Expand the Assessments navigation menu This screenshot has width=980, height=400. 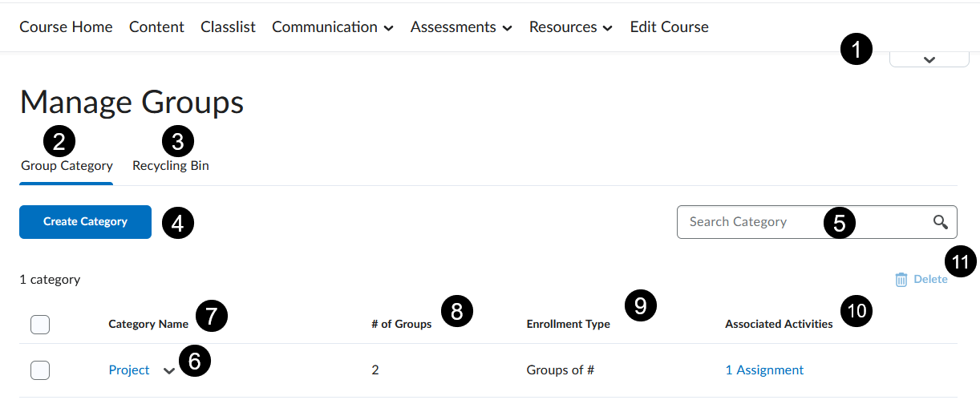(461, 27)
